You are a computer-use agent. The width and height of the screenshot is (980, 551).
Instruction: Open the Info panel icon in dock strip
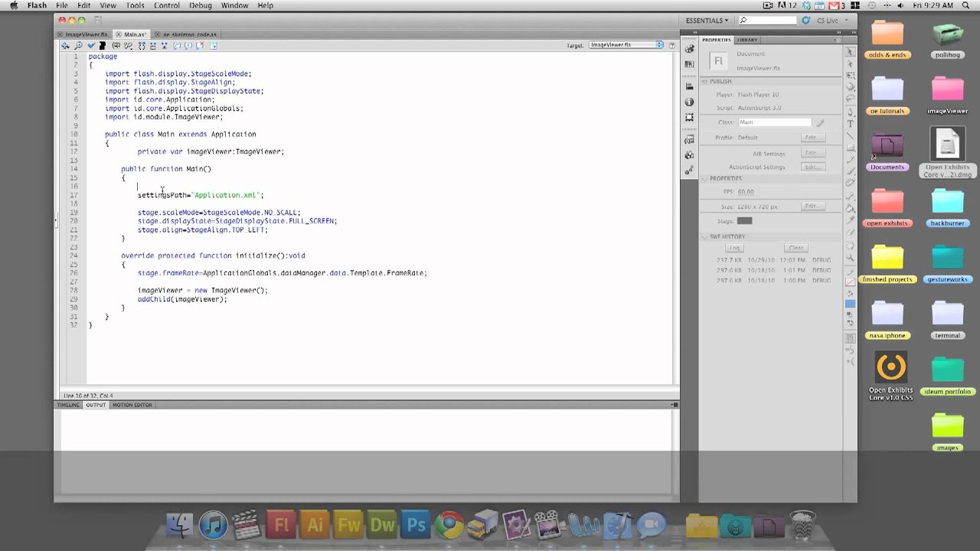(690, 102)
